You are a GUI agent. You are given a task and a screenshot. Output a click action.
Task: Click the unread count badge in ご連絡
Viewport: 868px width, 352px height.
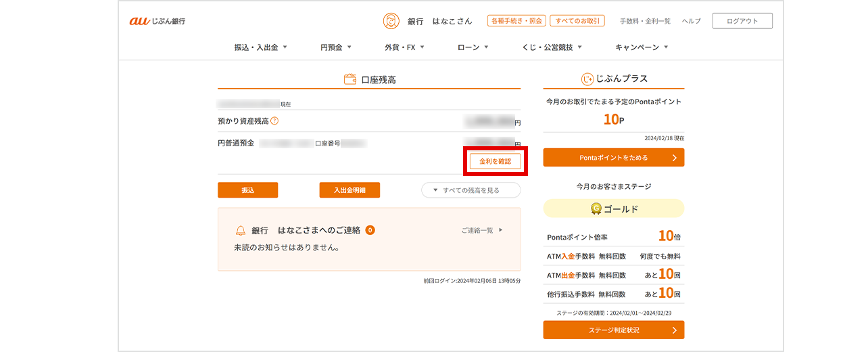pyautogui.click(x=370, y=230)
